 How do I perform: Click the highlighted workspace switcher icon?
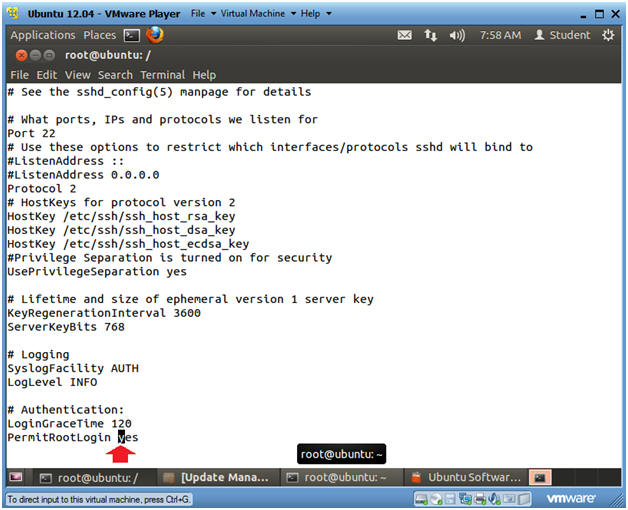(540, 478)
